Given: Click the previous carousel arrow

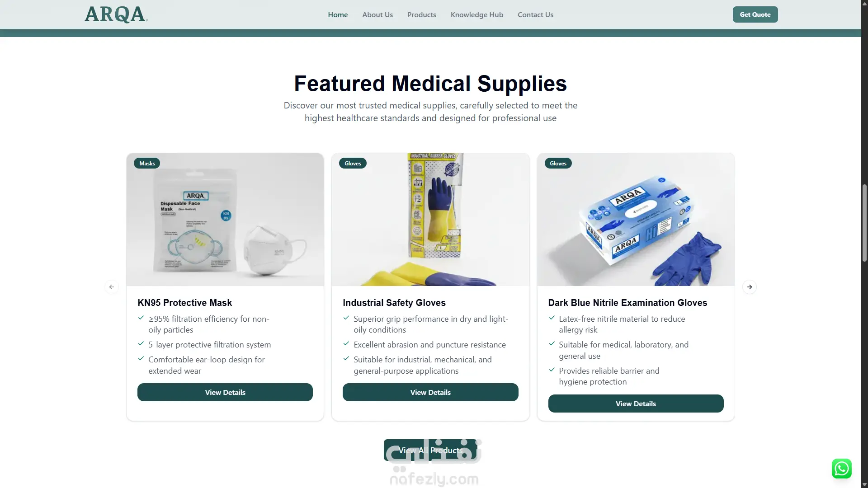Looking at the screenshot, I should click(112, 287).
